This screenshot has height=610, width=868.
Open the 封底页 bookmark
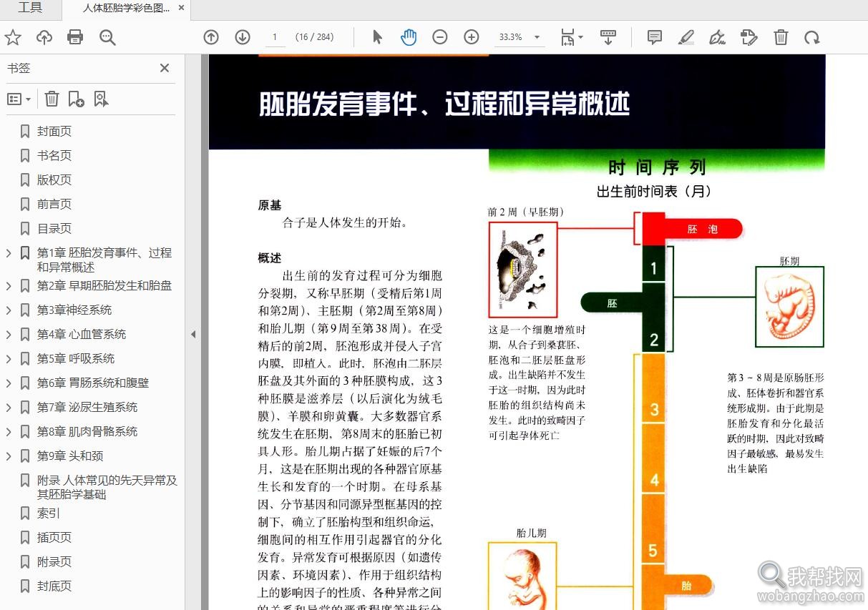[54, 586]
